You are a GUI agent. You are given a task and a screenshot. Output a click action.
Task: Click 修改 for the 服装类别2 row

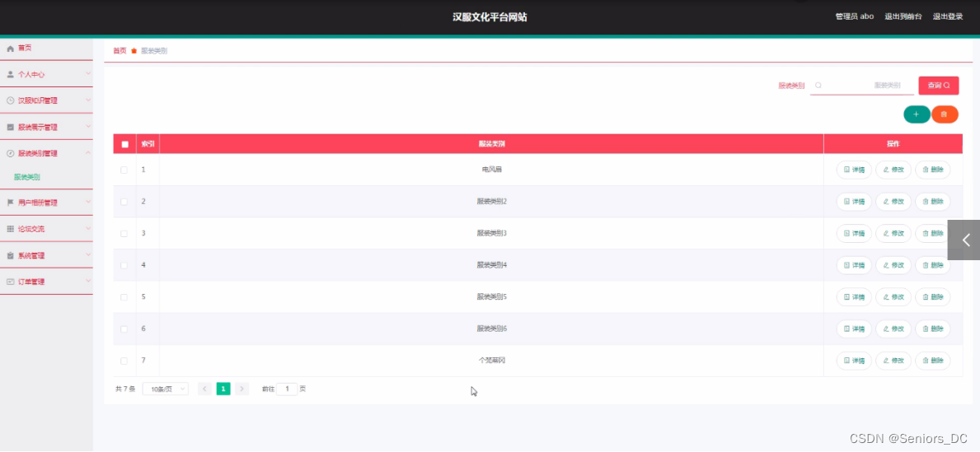point(893,202)
